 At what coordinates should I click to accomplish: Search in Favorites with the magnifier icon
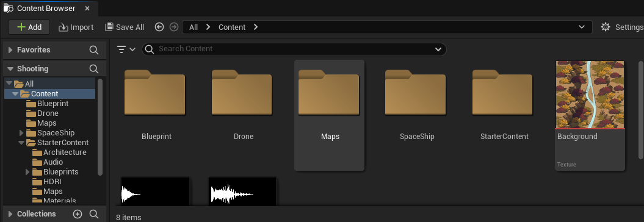pos(94,50)
